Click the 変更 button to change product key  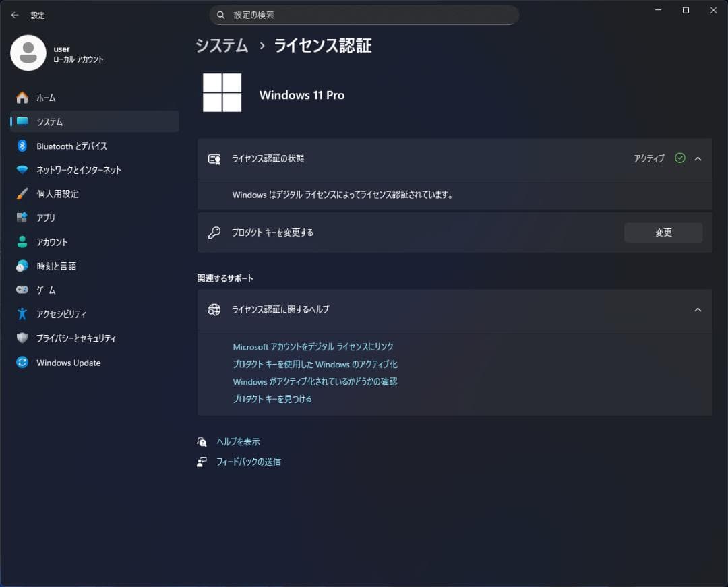tap(663, 232)
